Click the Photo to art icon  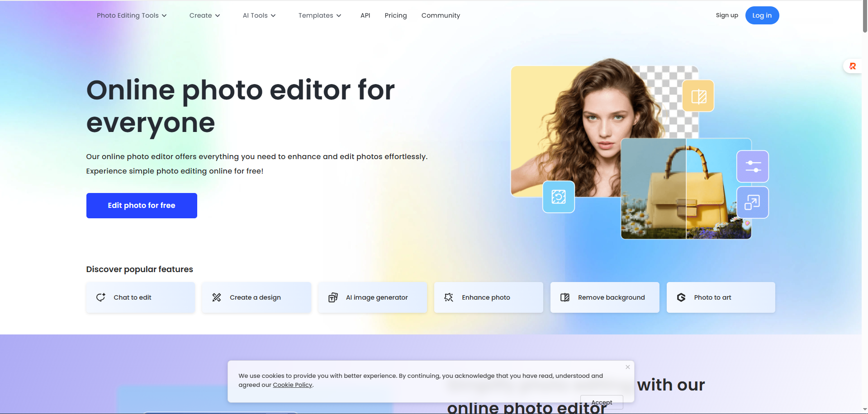(x=681, y=297)
